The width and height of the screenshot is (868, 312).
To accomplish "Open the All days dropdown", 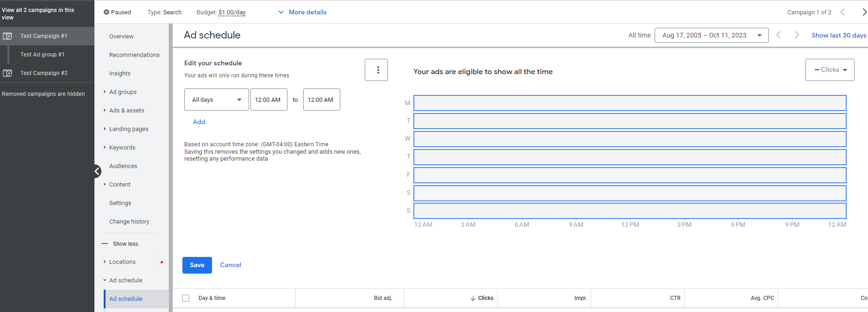I will pyautogui.click(x=216, y=100).
